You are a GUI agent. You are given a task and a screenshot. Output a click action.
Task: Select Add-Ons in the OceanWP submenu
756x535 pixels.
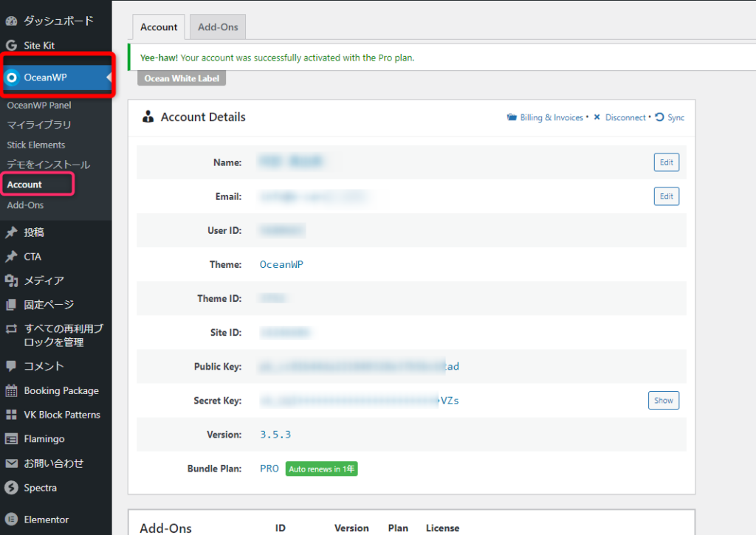[x=26, y=205]
